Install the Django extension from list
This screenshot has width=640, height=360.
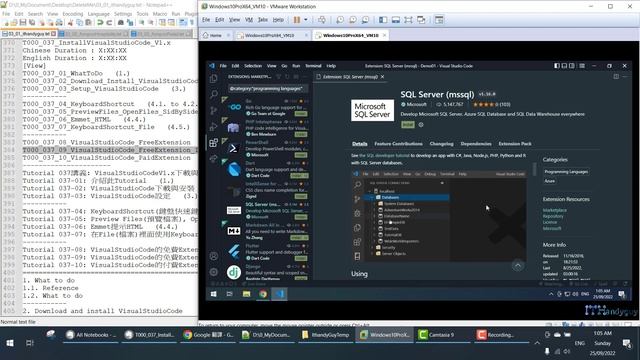click(301, 278)
